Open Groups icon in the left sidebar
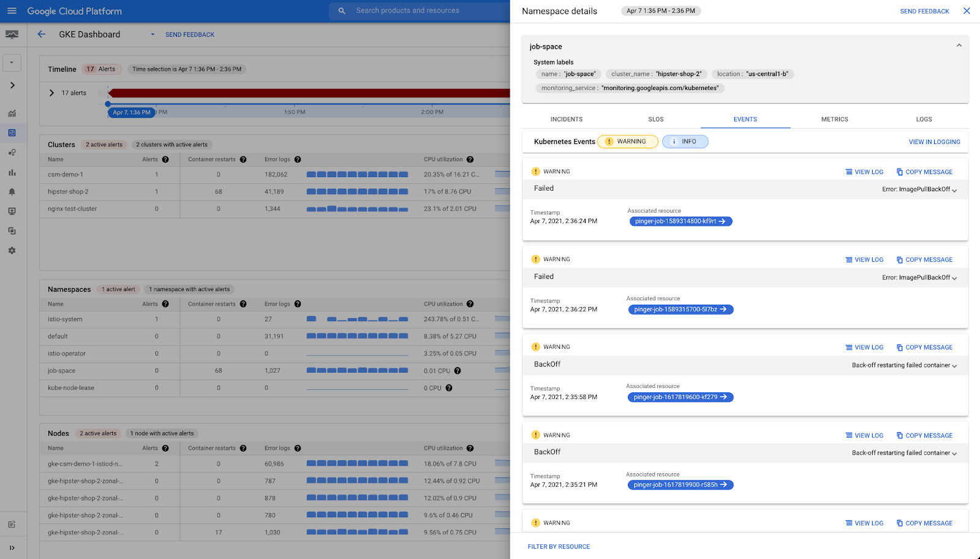 click(12, 231)
